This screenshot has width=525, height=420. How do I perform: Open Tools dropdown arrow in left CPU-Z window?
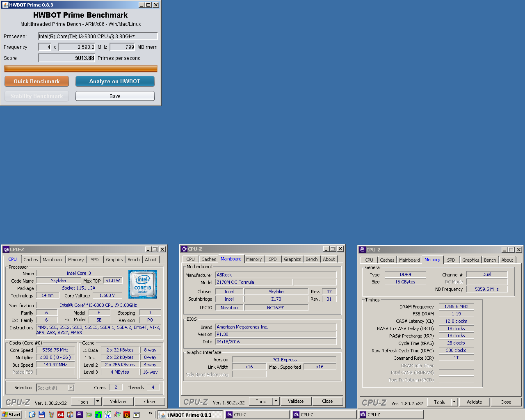(98, 402)
